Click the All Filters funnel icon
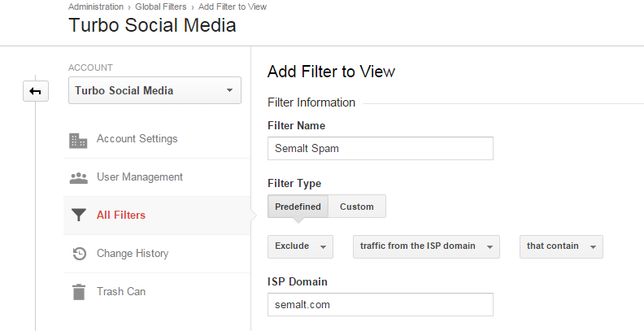Image resolution: width=644 pixels, height=331 pixels. (x=79, y=216)
